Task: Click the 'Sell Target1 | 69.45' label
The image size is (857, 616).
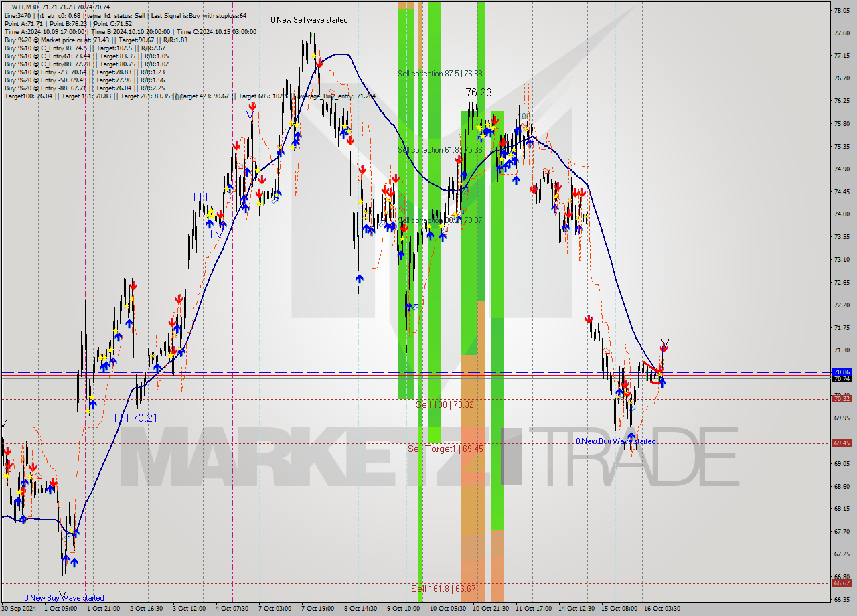Action: [445, 449]
